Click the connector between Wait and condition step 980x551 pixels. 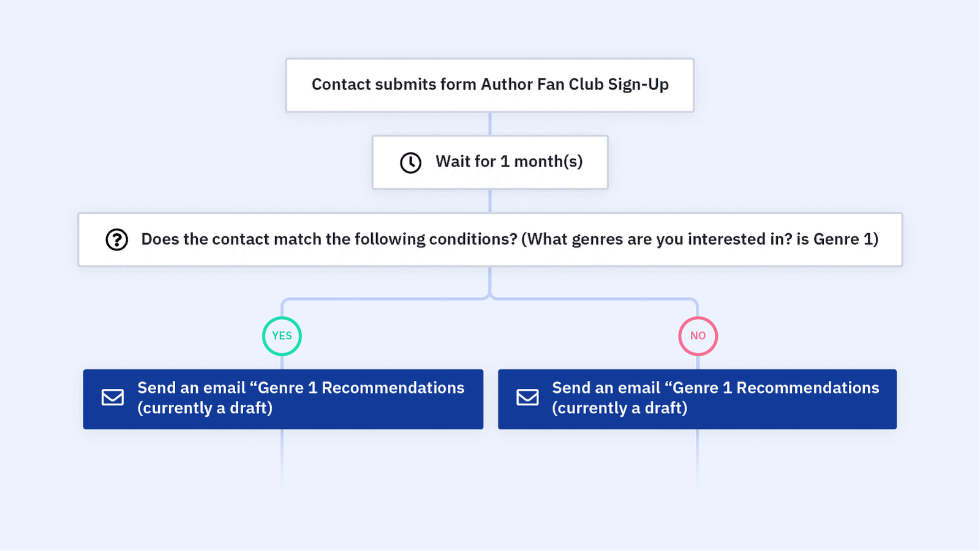[x=490, y=201]
